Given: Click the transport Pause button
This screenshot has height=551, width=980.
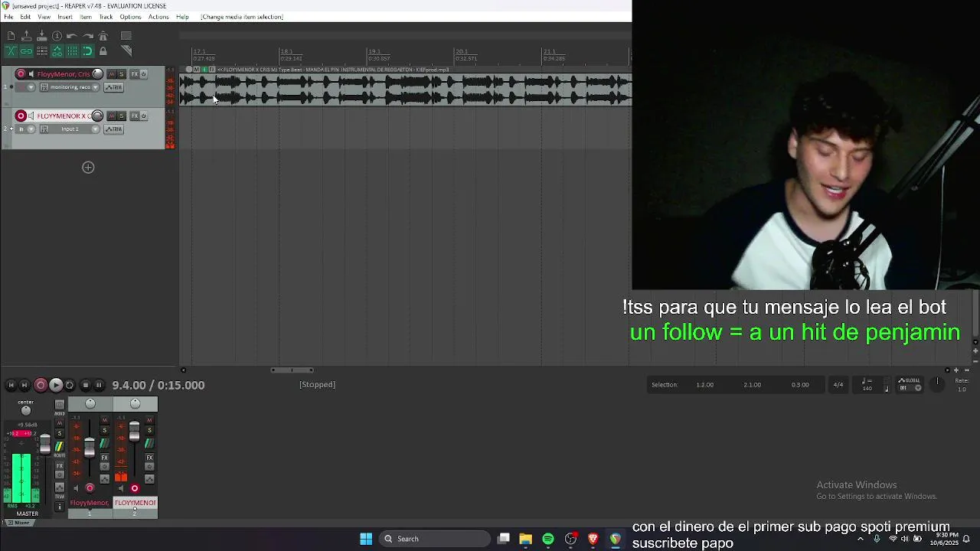Looking at the screenshot, I should [x=99, y=385].
